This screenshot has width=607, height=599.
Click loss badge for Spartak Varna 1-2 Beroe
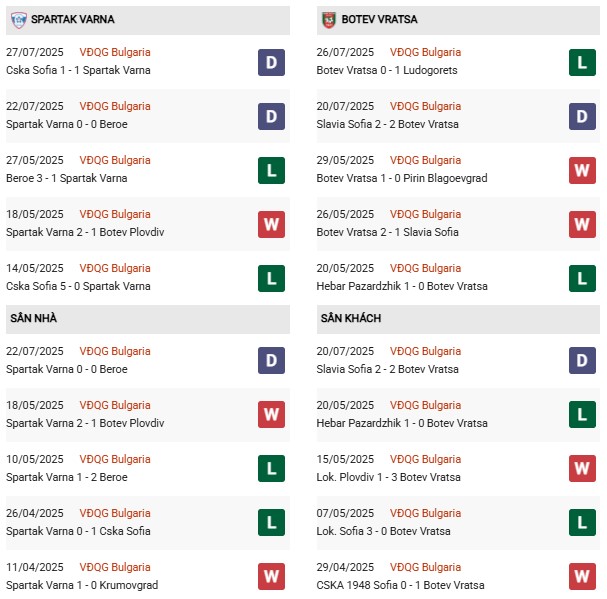click(x=271, y=470)
